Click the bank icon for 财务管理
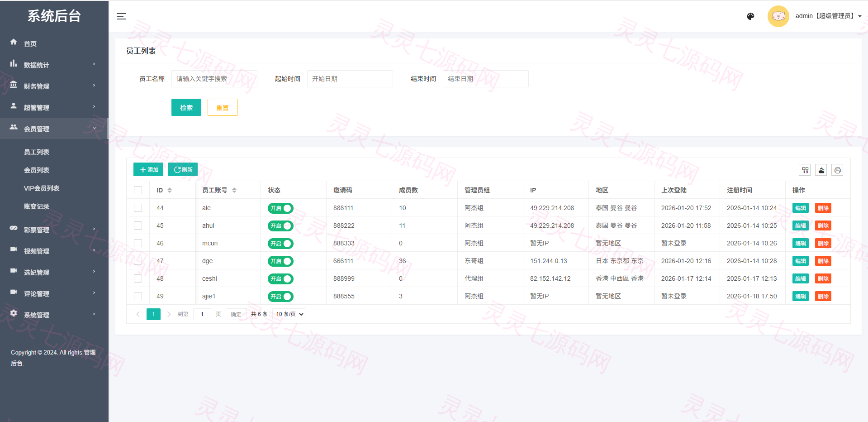This screenshot has width=868, height=422. (14, 85)
